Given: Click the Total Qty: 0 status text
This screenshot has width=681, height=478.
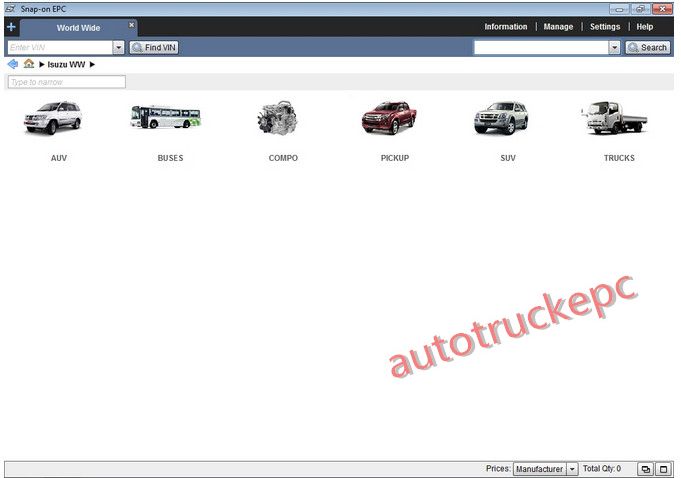Looking at the screenshot, I should click(602, 468).
